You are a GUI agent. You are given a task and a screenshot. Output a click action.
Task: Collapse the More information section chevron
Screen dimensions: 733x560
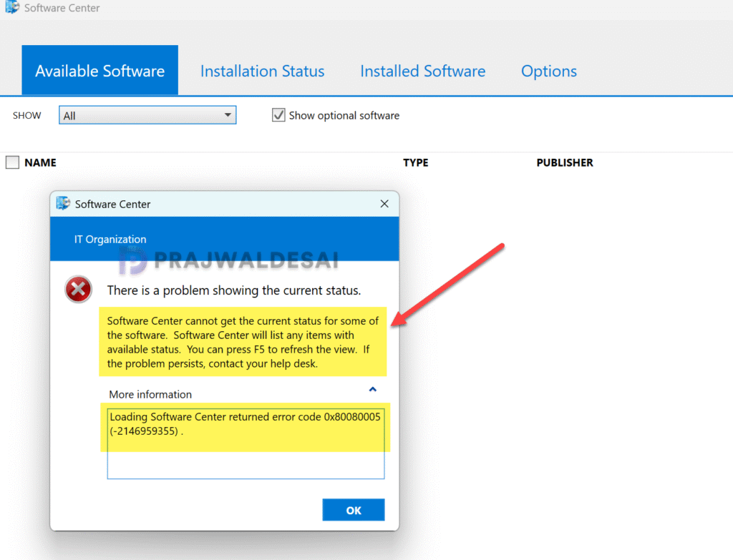[x=372, y=389]
